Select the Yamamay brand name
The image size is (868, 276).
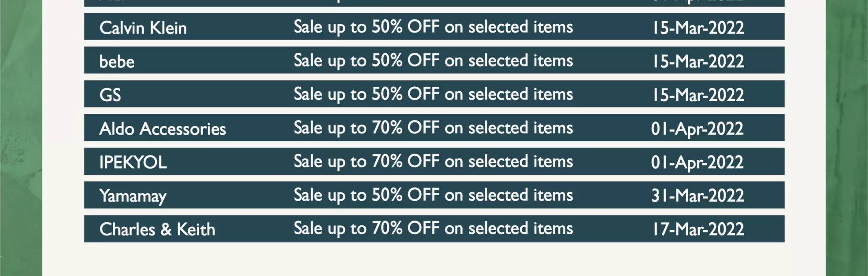[133, 196]
